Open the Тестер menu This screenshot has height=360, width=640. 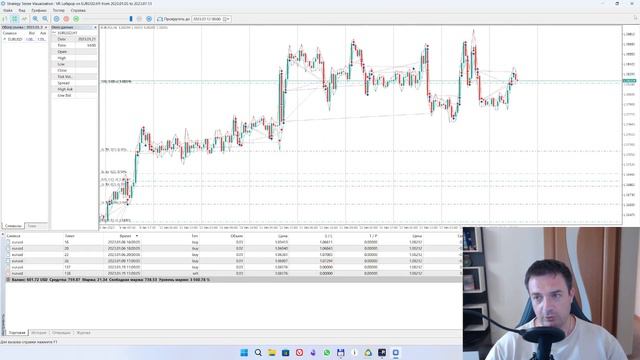(x=58, y=10)
